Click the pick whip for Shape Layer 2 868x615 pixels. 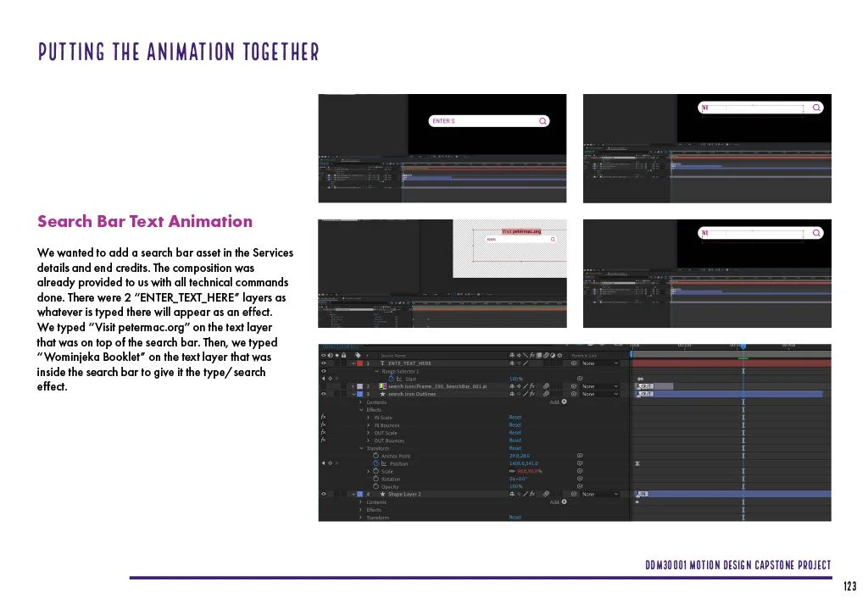(574, 494)
